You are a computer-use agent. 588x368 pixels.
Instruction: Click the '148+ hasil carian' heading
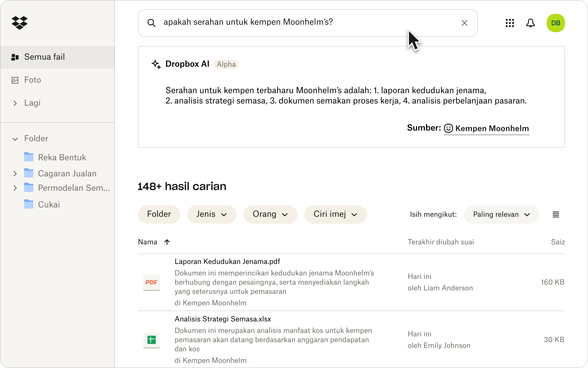182,186
